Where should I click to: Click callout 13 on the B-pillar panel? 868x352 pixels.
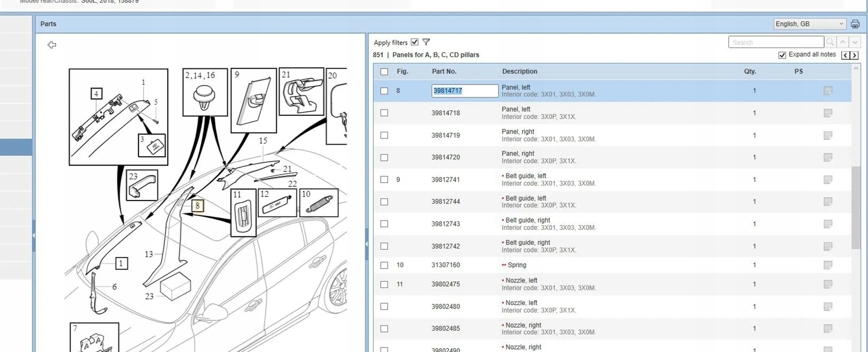(149, 254)
